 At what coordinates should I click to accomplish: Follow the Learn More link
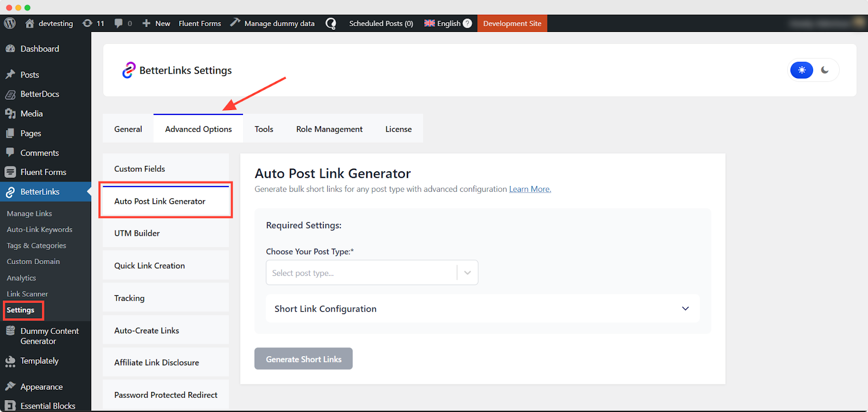[530, 189]
